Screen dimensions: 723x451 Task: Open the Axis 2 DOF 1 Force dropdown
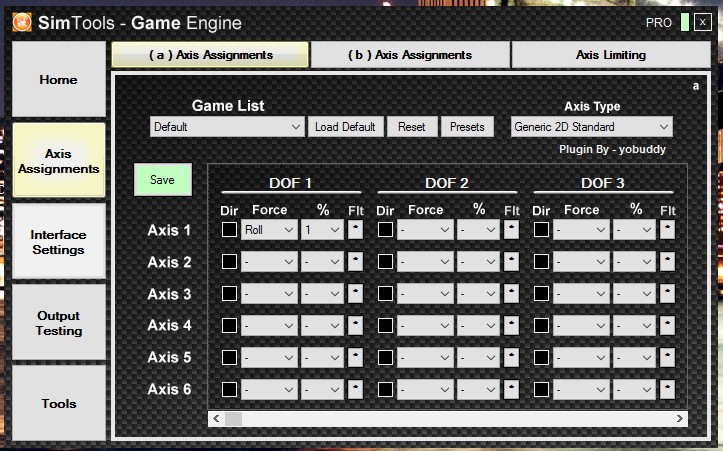[x=269, y=261]
